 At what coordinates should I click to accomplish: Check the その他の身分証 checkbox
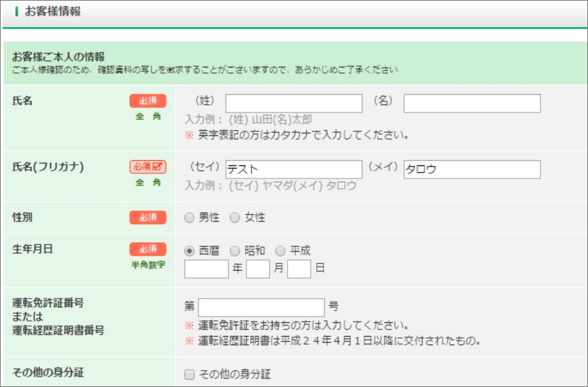click(189, 375)
